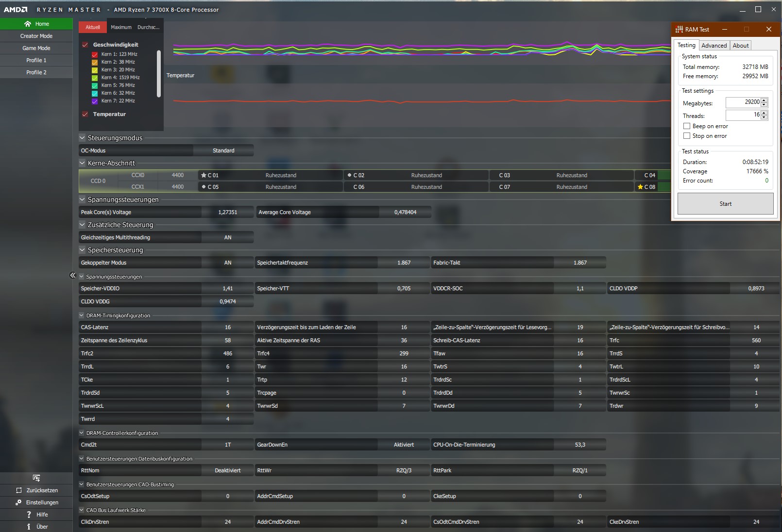Click the profile import/export arrows icon
This screenshot has width=782, height=532.
36,478
